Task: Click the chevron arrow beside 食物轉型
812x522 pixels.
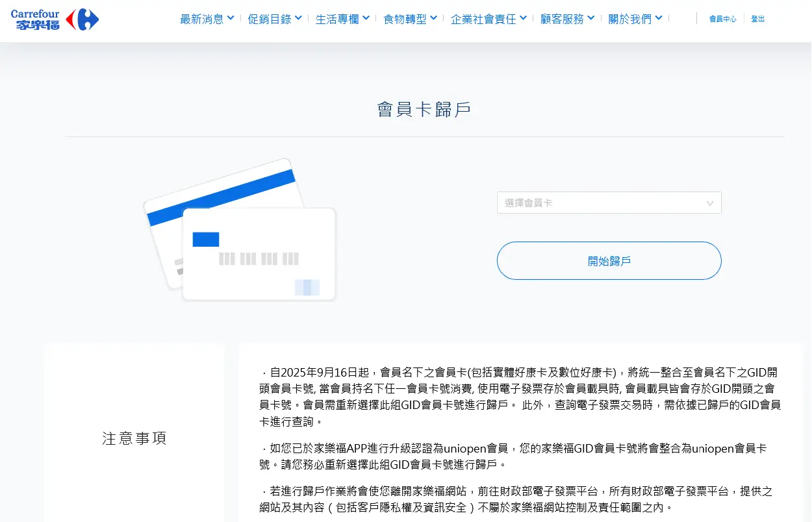Action: [433, 18]
